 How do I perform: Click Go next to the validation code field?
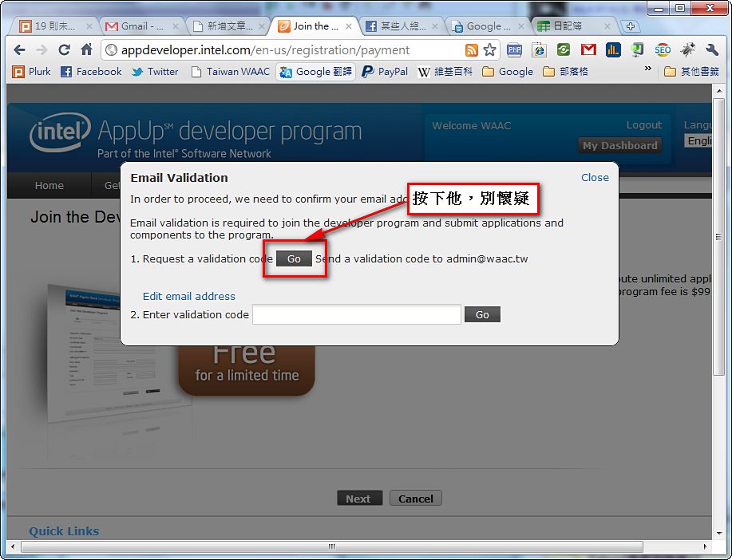click(x=482, y=314)
